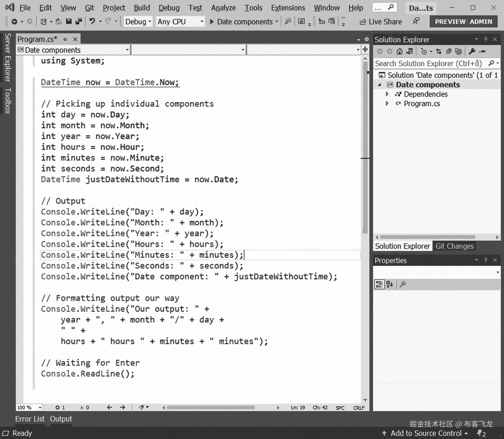Click the PREVIEW ADMIN badge button

[x=463, y=22]
